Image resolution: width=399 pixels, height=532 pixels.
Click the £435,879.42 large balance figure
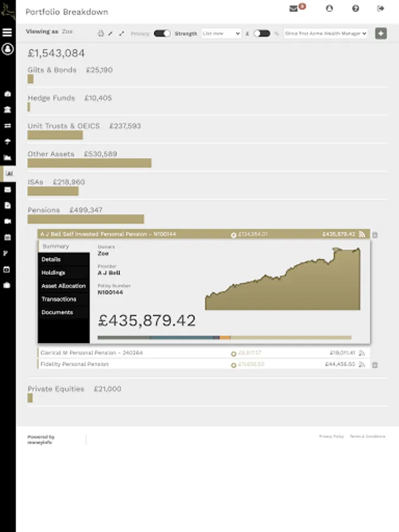click(x=147, y=320)
